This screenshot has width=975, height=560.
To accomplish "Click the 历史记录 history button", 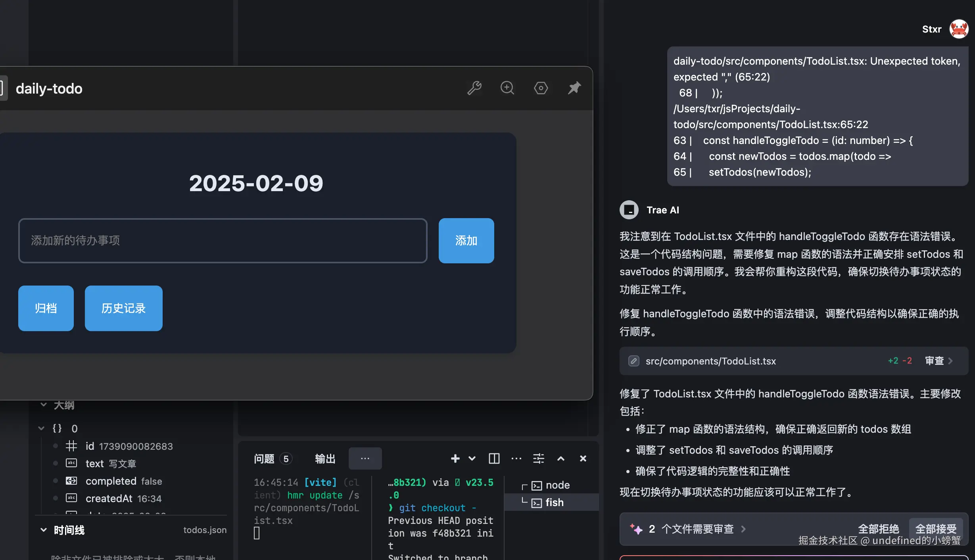I will [x=123, y=308].
